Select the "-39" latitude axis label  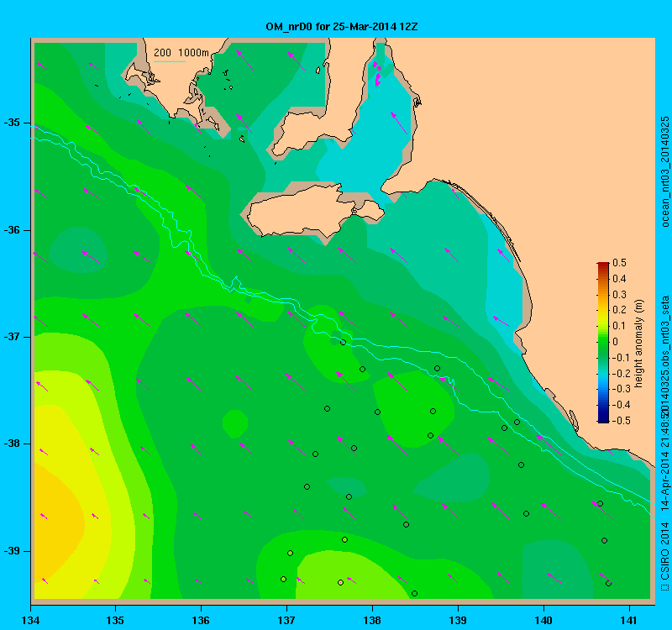click(x=12, y=551)
